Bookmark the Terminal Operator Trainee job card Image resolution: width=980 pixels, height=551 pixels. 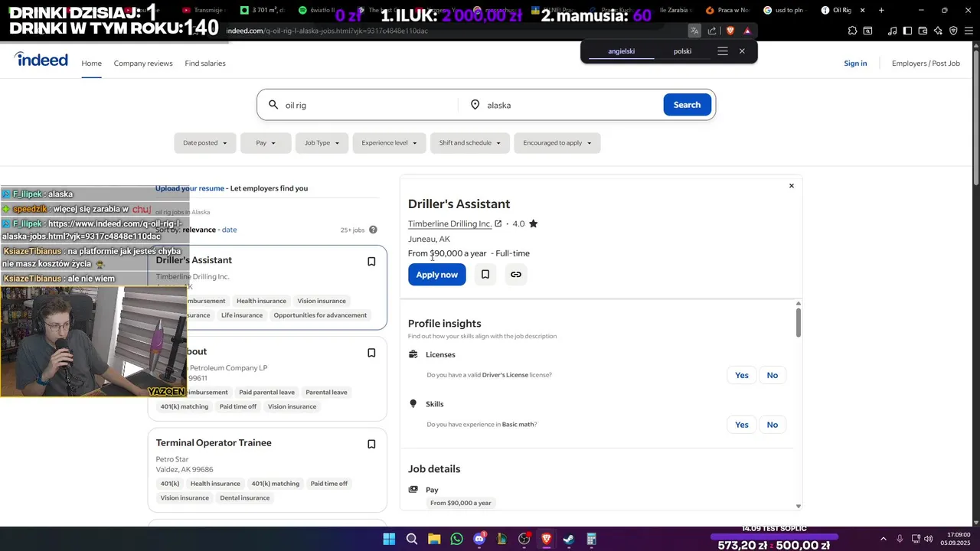pos(371,445)
